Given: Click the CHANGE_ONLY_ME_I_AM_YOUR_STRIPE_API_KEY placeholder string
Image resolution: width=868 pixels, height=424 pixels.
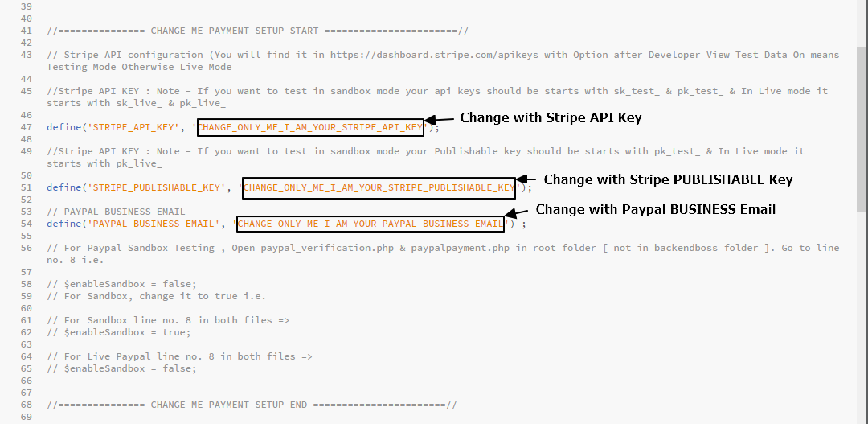Looking at the screenshot, I should point(310,127).
